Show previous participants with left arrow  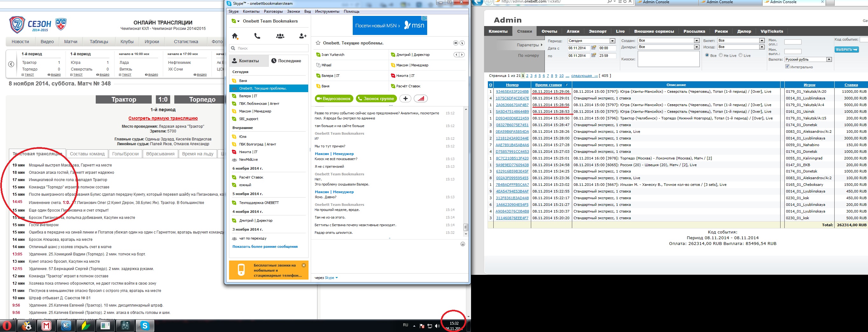456,55
